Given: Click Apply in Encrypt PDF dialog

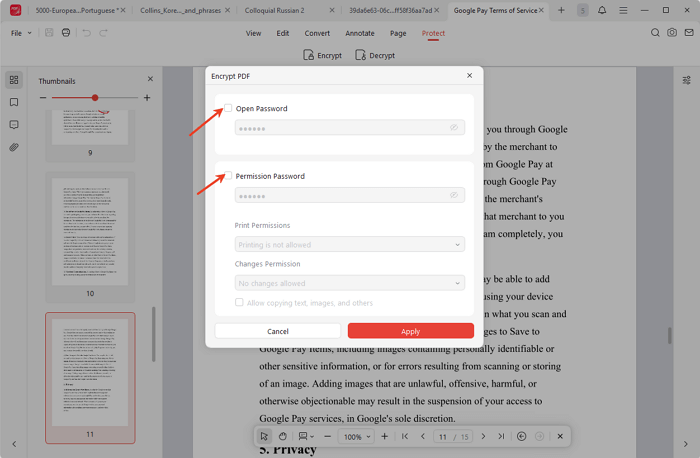Looking at the screenshot, I should click(410, 331).
